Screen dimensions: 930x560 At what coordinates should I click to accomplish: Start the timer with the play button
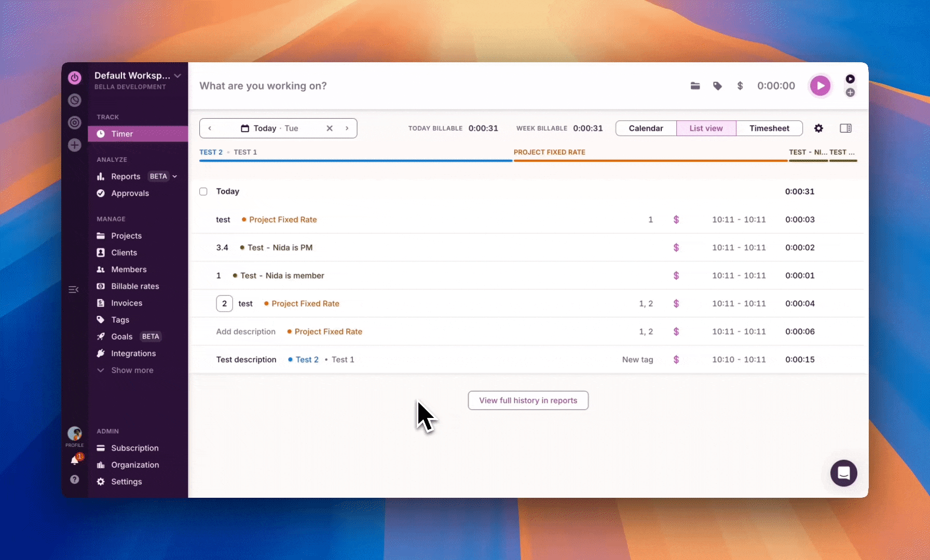820,86
